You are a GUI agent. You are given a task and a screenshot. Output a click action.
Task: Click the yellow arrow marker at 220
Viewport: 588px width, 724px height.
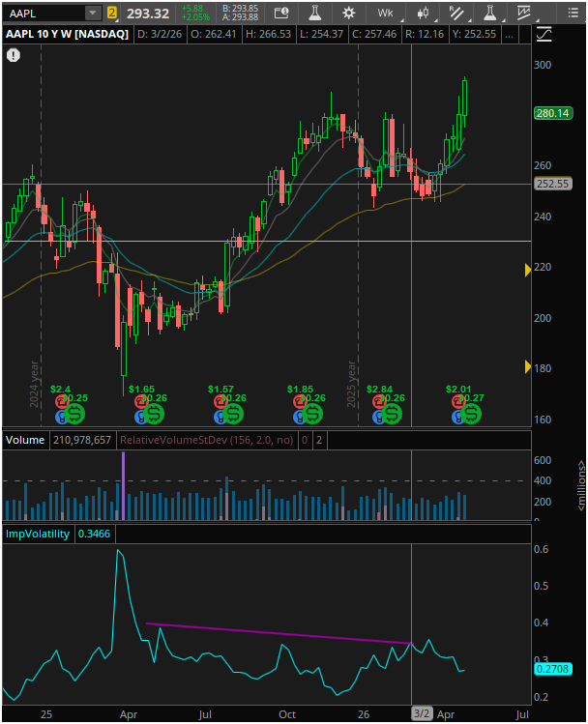[x=528, y=270]
